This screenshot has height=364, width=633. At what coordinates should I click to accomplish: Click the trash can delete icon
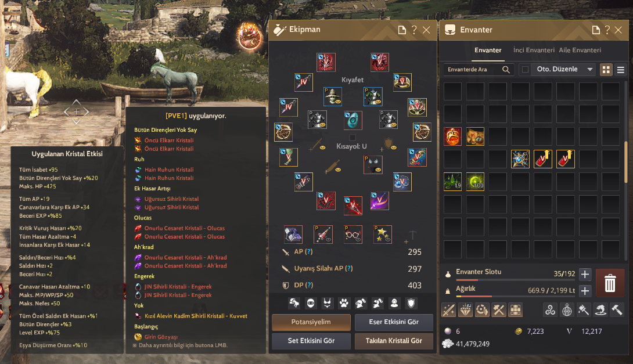[610, 283]
